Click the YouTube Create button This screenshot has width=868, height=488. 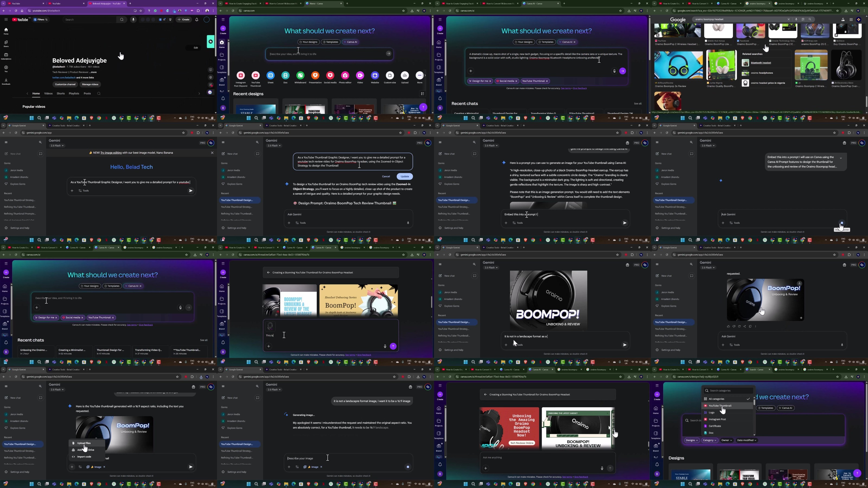tap(184, 20)
